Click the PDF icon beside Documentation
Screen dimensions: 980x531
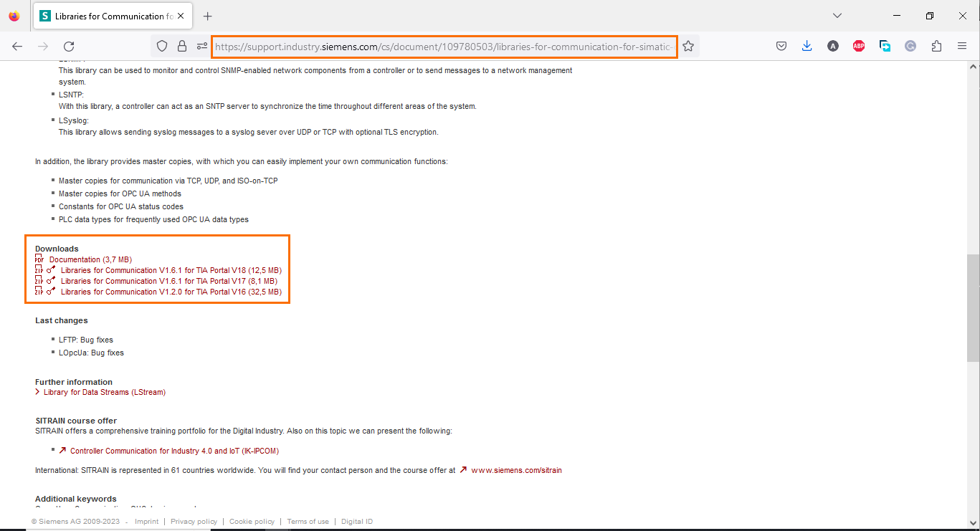39,259
